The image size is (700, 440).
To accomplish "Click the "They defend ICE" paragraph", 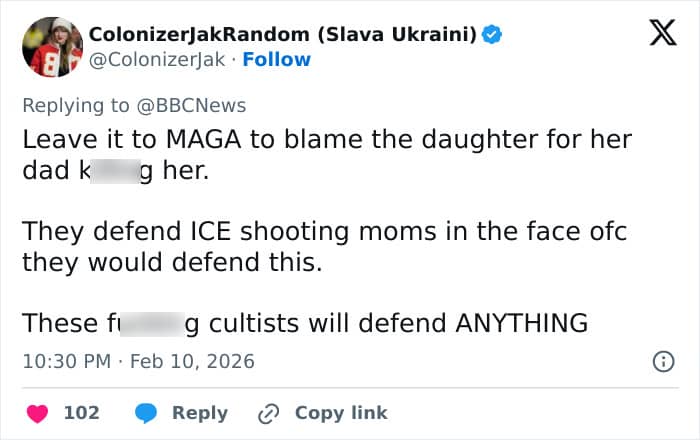I will coord(326,247).
